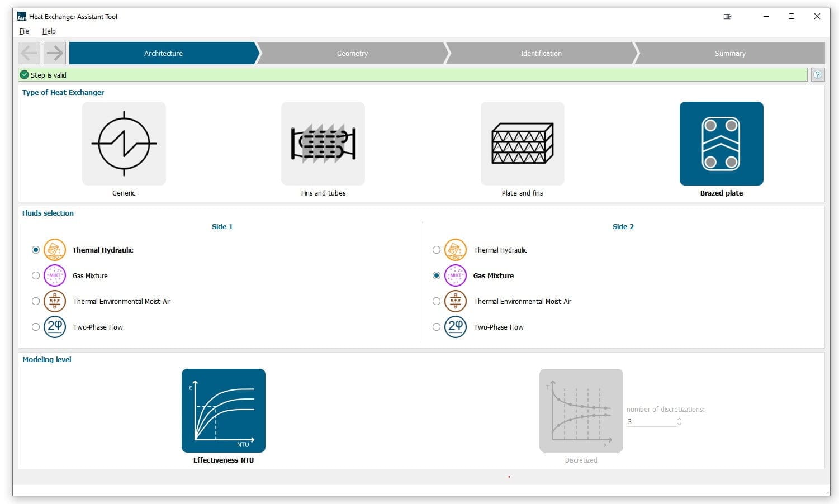
Task: Select Side 2 Thermal Hydraulic radio button
Action: [x=437, y=250]
